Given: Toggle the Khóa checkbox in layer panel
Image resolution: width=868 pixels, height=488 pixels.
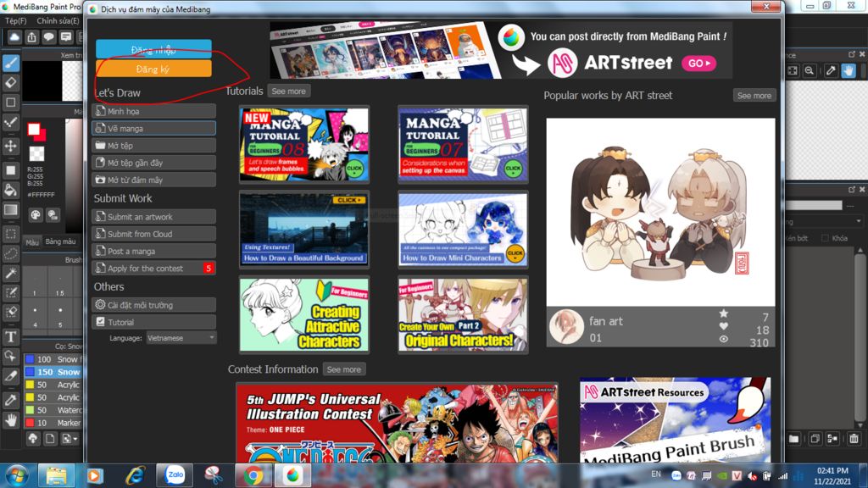Looking at the screenshot, I should (x=825, y=238).
